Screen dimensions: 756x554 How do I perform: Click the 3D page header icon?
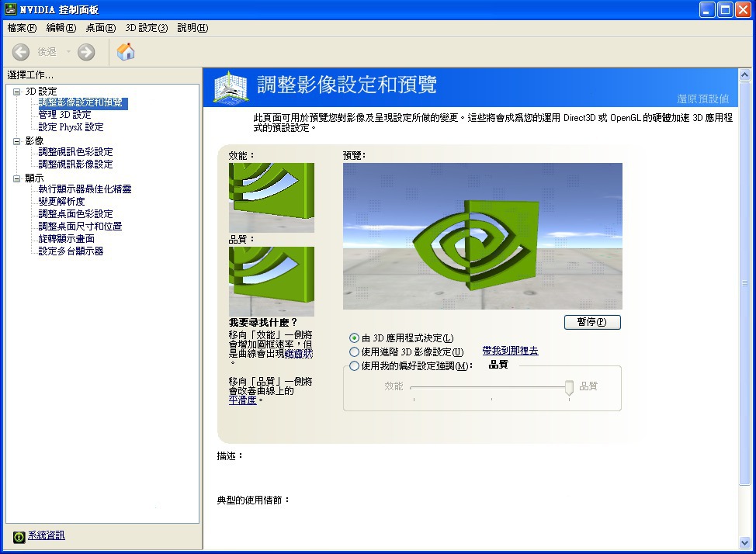point(231,87)
